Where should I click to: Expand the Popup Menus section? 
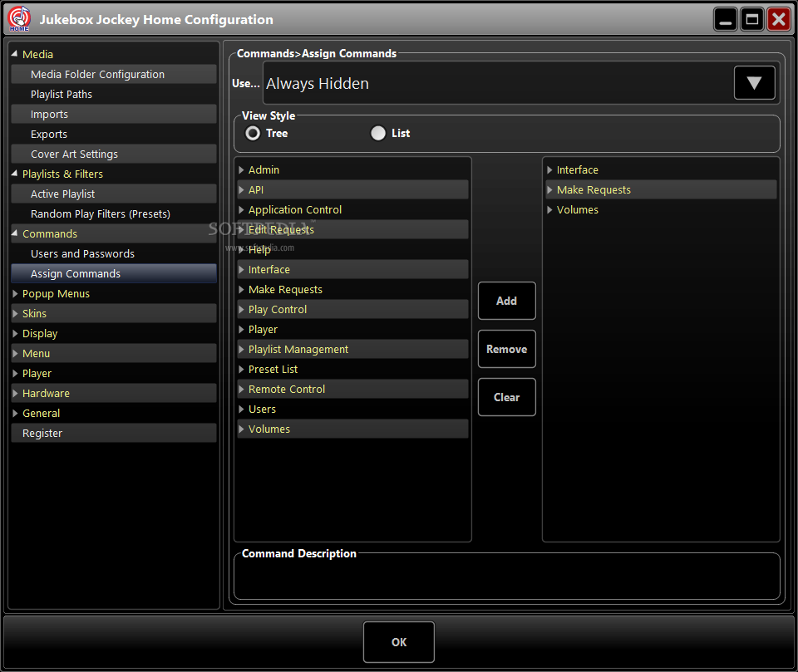[x=15, y=293]
